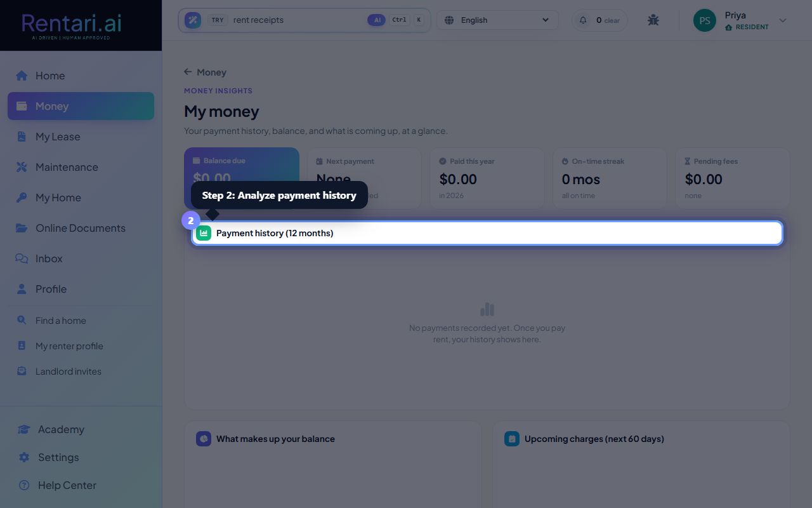Click the Pending fees card
Viewport: 812px width, 508px height.
point(733,178)
